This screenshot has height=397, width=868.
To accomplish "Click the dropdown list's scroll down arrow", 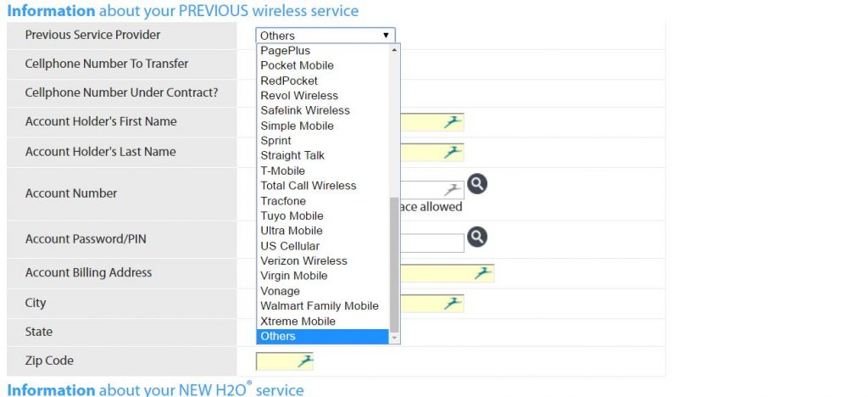I will 395,338.
